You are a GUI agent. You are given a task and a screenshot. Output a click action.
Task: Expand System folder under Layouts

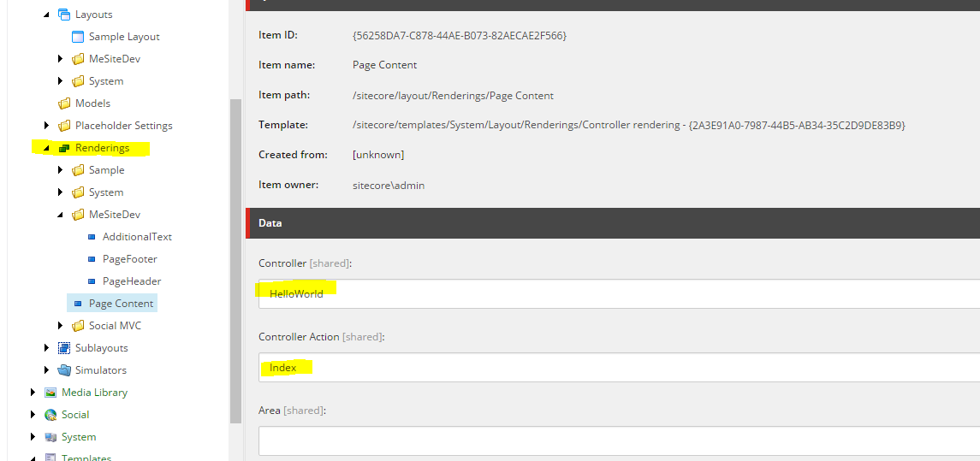[60, 81]
